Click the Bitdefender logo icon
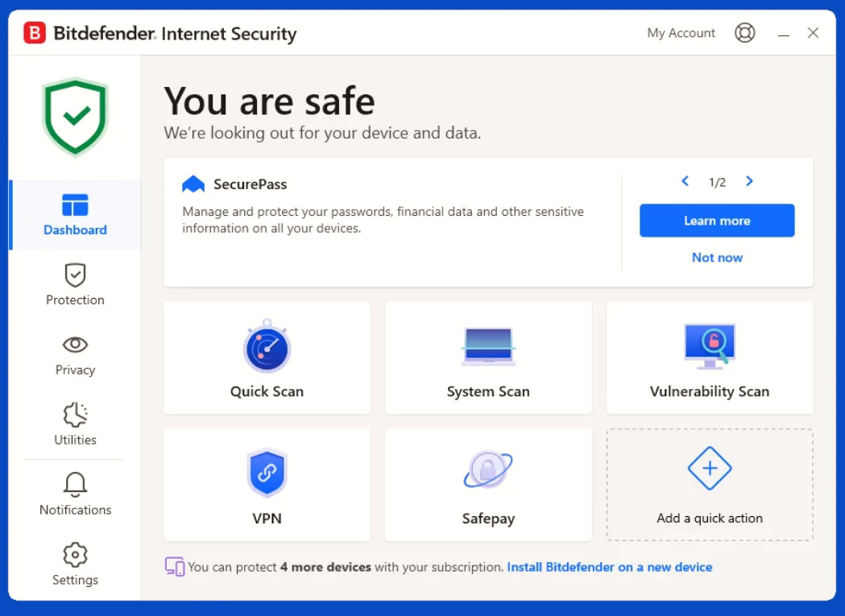 35,33
